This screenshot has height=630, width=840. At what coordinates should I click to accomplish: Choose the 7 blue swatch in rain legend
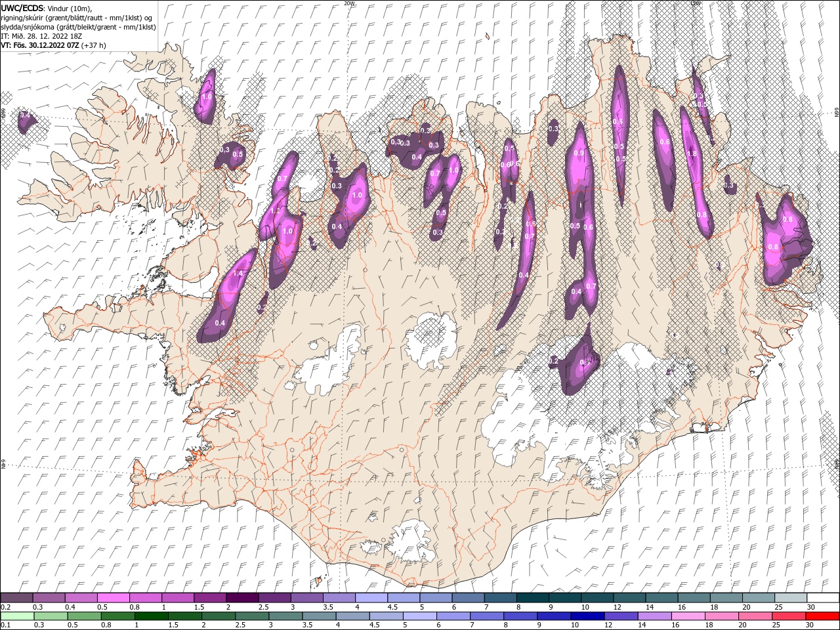coord(487,616)
